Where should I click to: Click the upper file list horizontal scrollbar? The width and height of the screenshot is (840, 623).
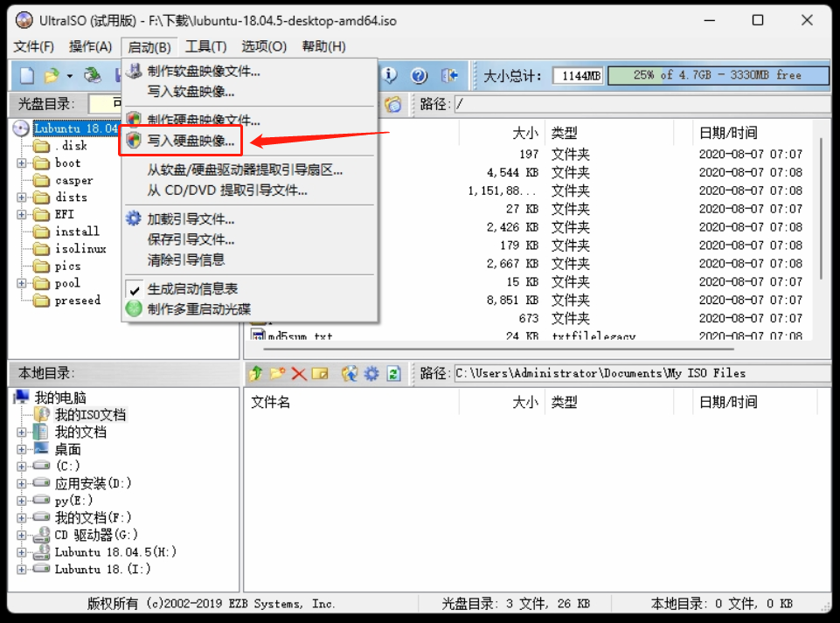point(498,349)
